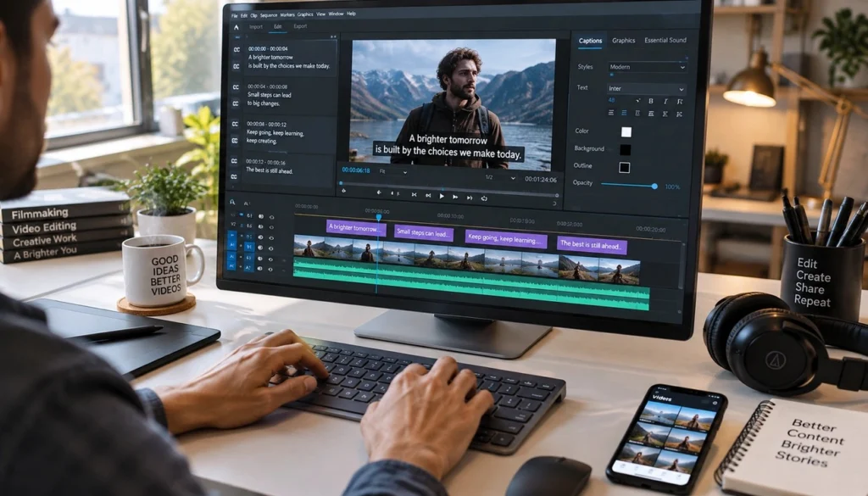Open the File menu

pos(235,15)
